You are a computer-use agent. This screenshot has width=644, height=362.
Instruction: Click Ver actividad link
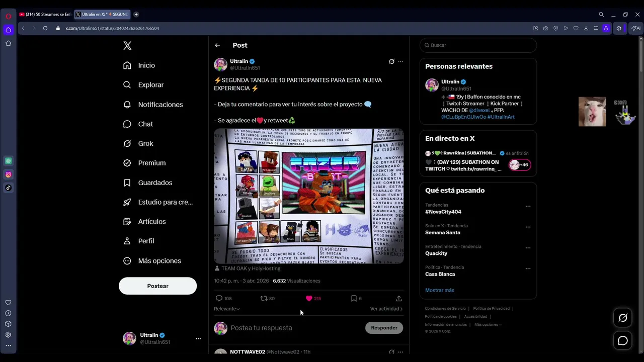point(386,309)
